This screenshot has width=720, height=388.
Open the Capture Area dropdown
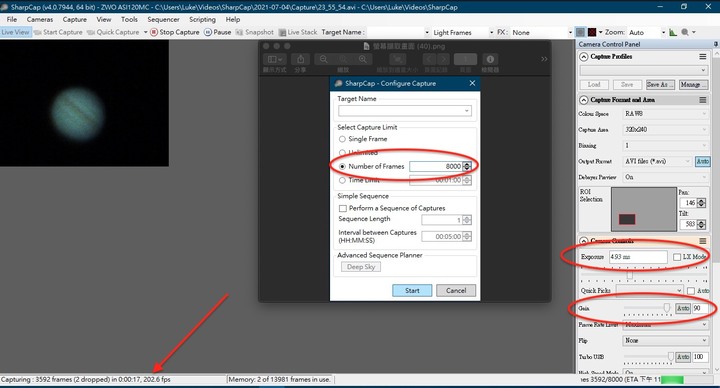pos(666,129)
